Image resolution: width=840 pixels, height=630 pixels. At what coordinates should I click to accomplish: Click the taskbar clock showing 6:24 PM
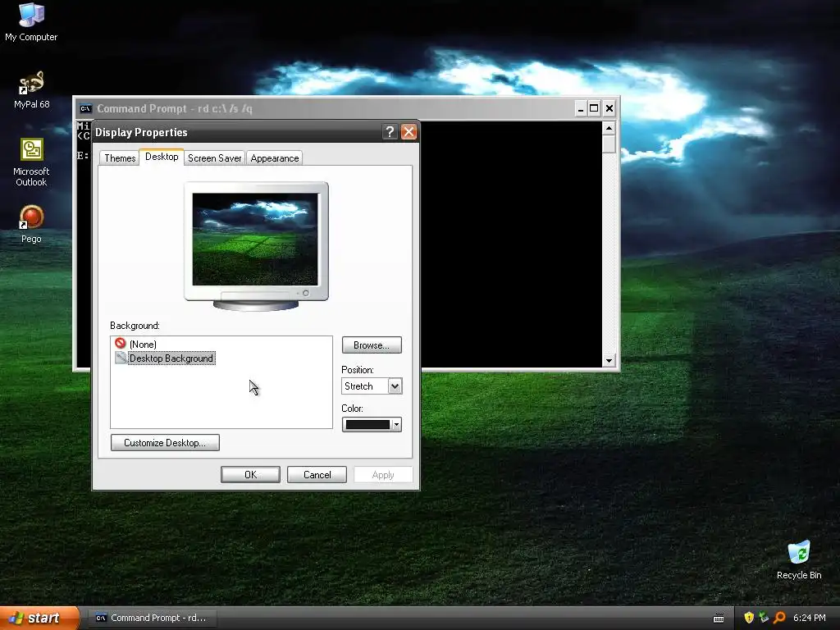coord(810,618)
